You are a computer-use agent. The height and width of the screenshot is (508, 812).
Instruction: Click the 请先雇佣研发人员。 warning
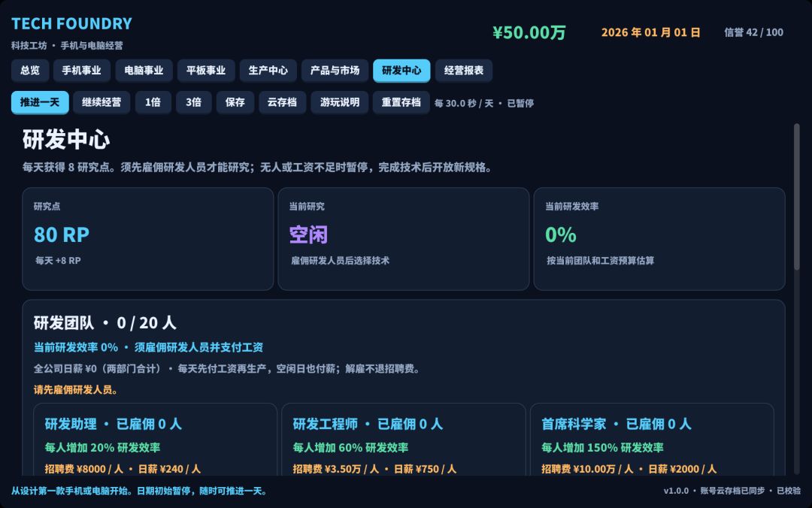point(76,390)
